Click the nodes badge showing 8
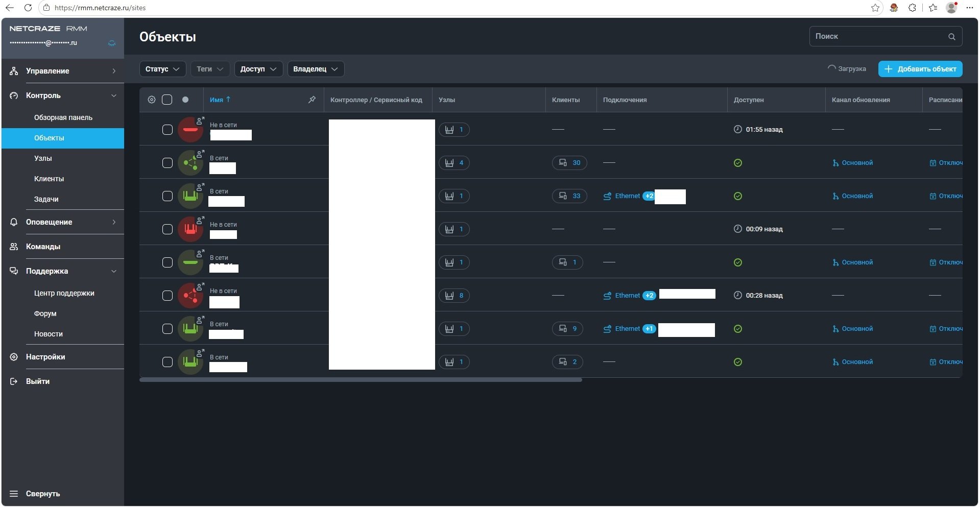Viewport: 980px width, 508px height. click(454, 296)
